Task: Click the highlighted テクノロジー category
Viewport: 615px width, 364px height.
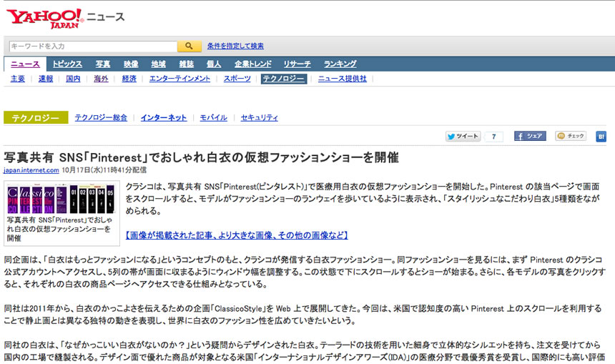Action: (x=284, y=79)
